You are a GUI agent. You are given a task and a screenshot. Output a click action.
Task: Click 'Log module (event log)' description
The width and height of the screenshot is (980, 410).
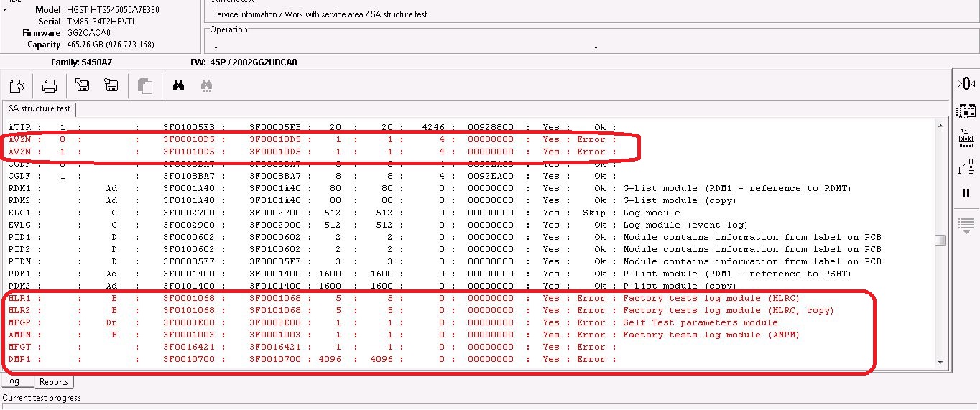685,225
